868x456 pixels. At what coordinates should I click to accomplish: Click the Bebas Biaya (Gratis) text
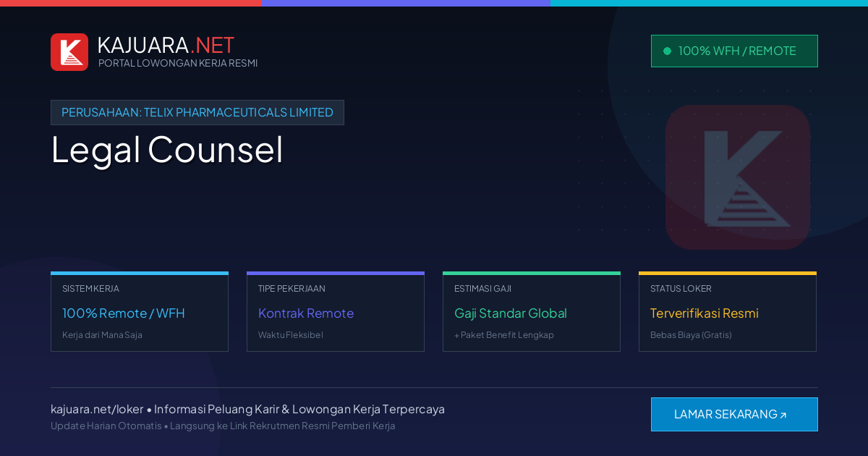(x=691, y=335)
